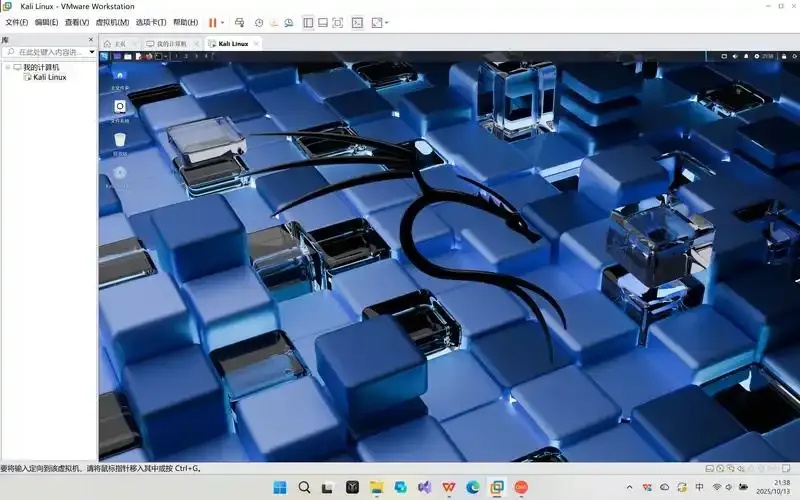Click the Kali panel clock

(x=768, y=56)
